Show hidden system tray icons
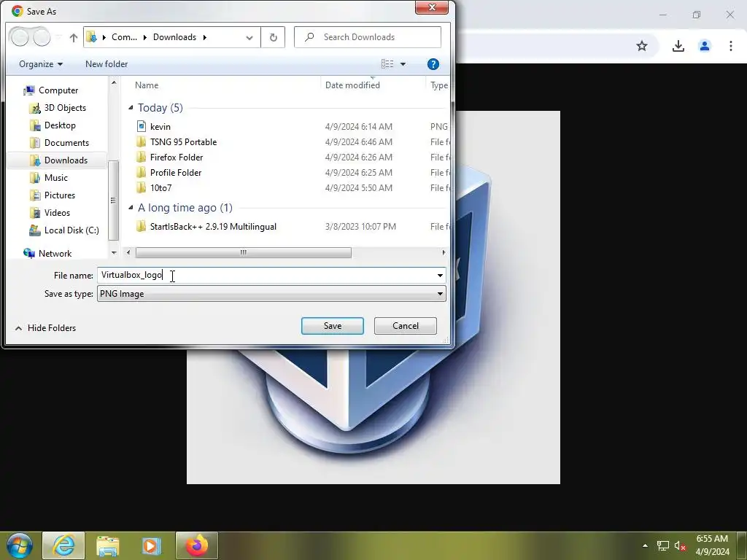747x560 pixels. pyautogui.click(x=645, y=545)
